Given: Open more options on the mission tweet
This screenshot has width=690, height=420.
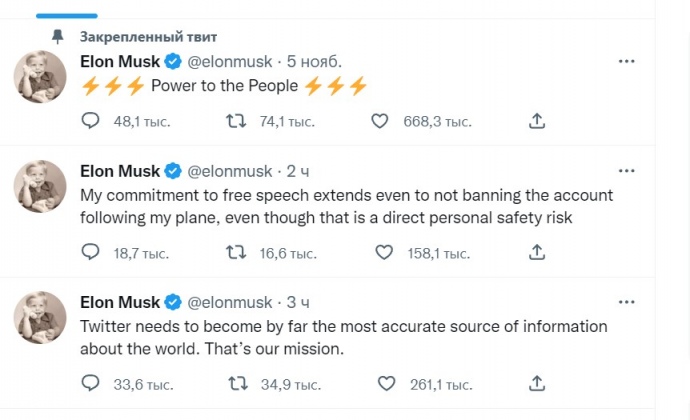Looking at the screenshot, I should tap(627, 302).
